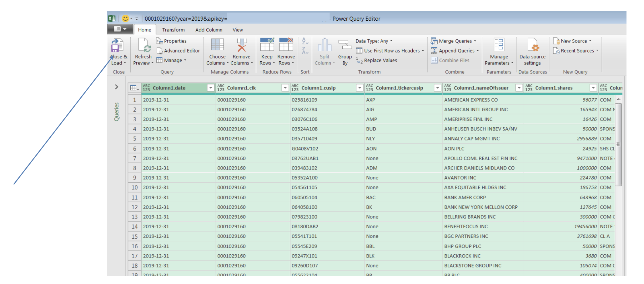Click Use First Row as Headers
Image resolution: width=644 pixels, height=284 pixels.
coord(390,51)
